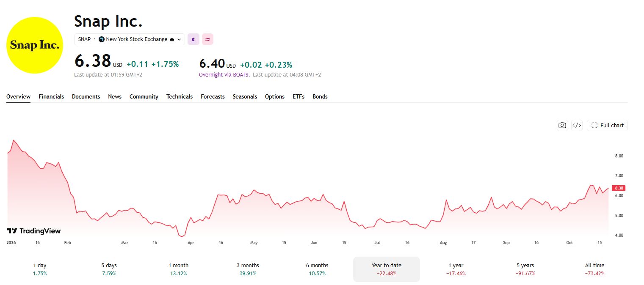Select the 1 day range

point(40,269)
